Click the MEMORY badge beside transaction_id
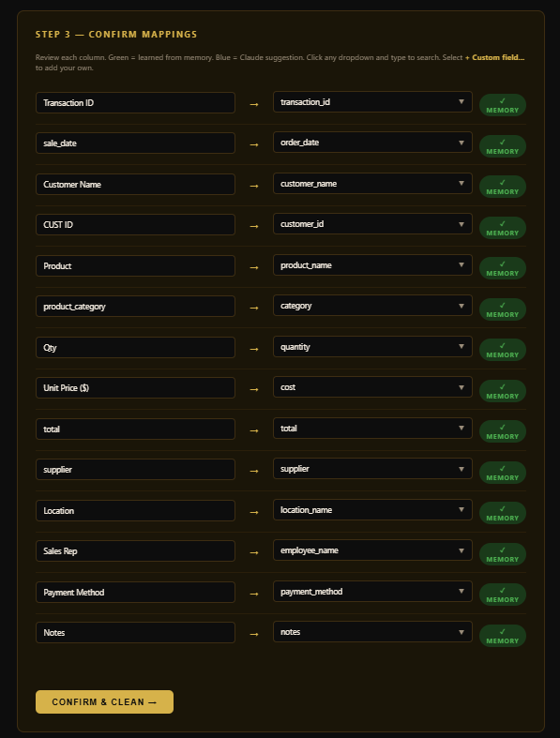The height and width of the screenshot is (738, 560). coord(503,105)
